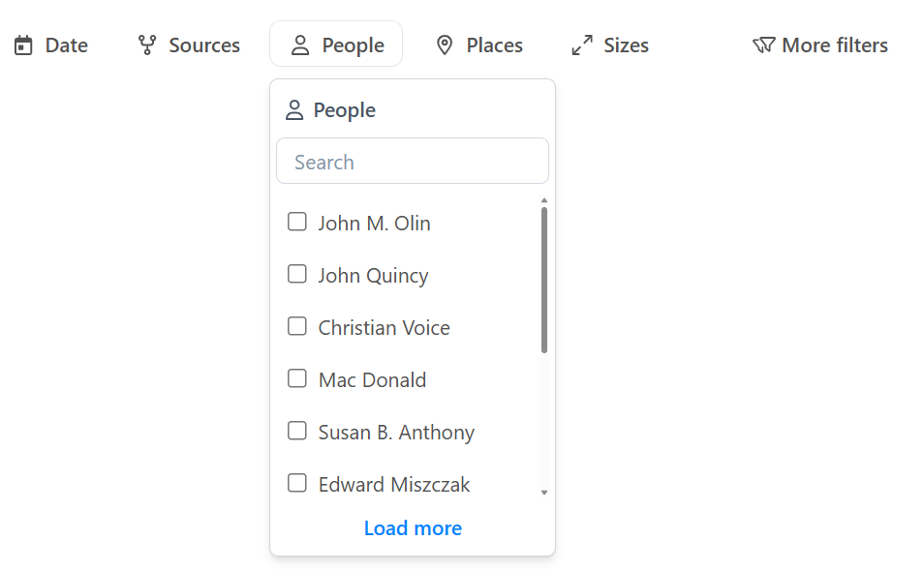
Task: Click the map pin icon beside Places
Action: (x=445, y=45)
